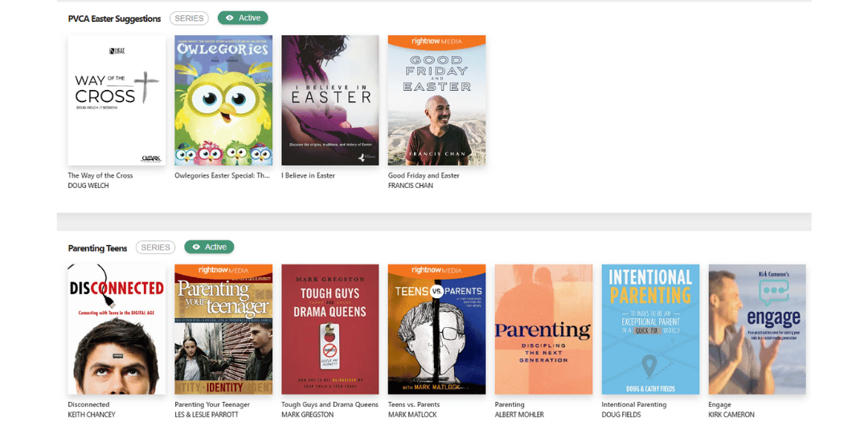Viewport: 868px width, 434px height.
Task: Open the Teens vs. Parents cover
Action: (436, 329)
